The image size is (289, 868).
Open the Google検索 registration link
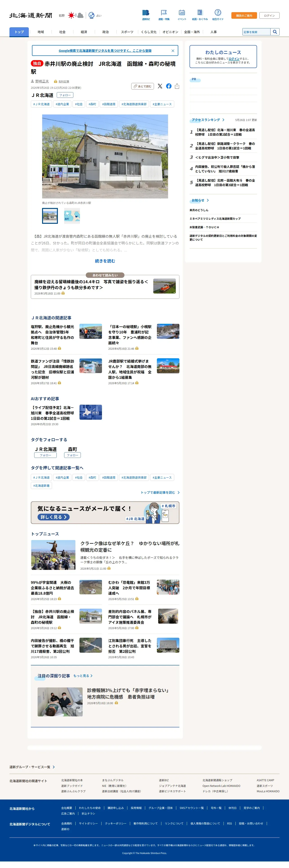[x=105, y=51]
